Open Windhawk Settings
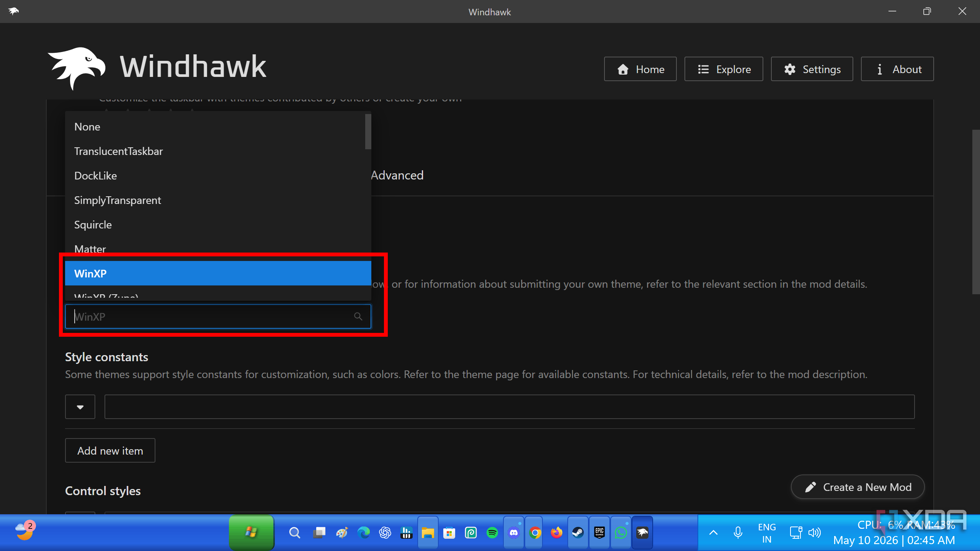 [812, 69]
